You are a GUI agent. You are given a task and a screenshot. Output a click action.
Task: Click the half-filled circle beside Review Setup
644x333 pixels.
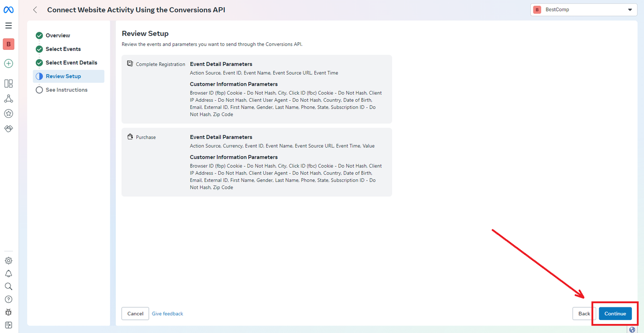(39, 77)
